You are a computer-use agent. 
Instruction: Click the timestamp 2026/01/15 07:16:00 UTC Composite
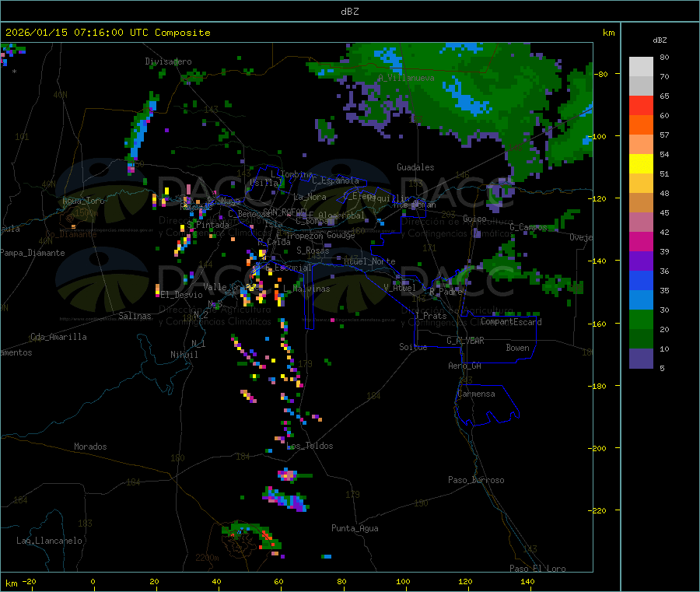107,33
